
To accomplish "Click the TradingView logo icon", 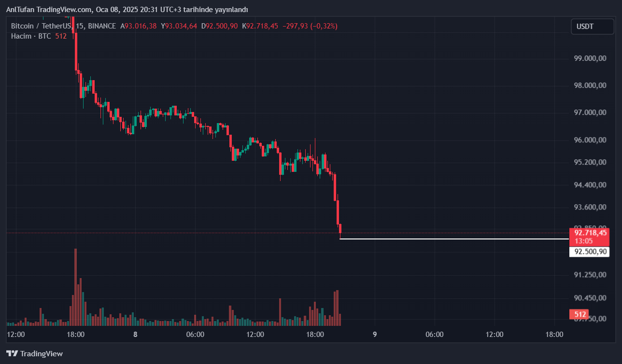I will point(12,353).
